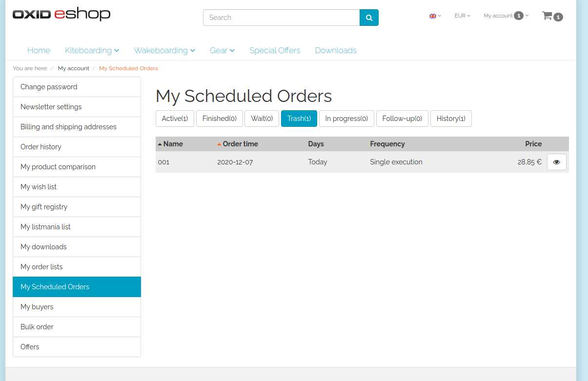588x381 pixels.
Task: Expand the EUR currency dropdown
Action: pyautogui.click(x=462, y=16)
